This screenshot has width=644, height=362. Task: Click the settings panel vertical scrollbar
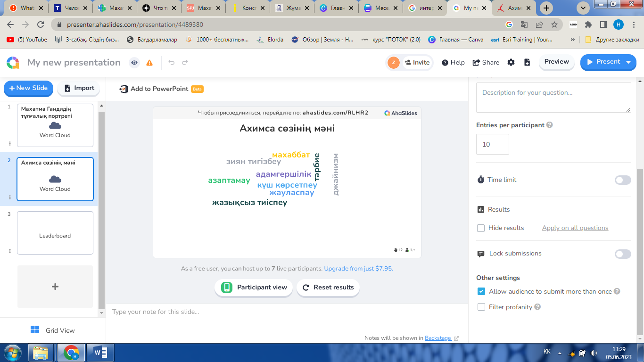[x=640, y=252]
